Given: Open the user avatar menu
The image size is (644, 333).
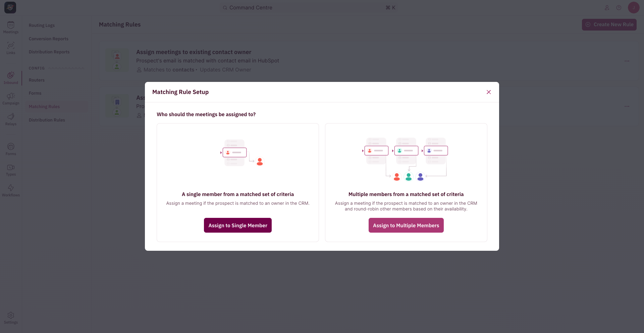Looking at the screenshot, I should click(x=634, y=7).
